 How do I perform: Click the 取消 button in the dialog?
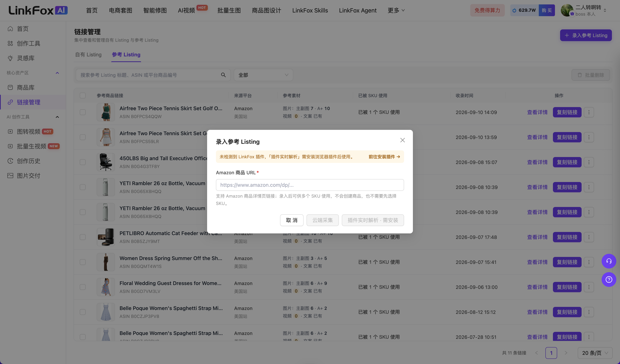pos(292,220)
